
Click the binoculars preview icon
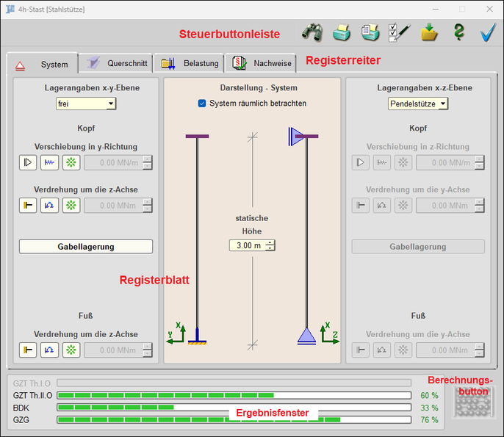pos(312,32)
